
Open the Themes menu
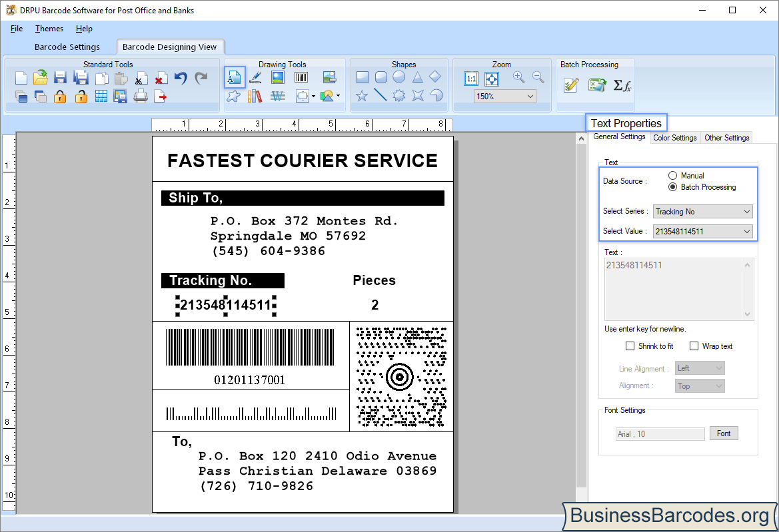pyautogui.click(x=49, y=29)
